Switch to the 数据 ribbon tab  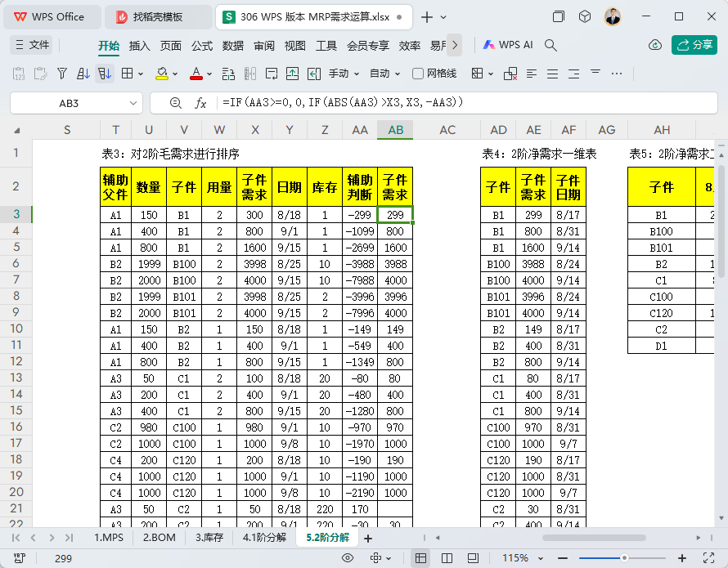(x=233, y=46)
